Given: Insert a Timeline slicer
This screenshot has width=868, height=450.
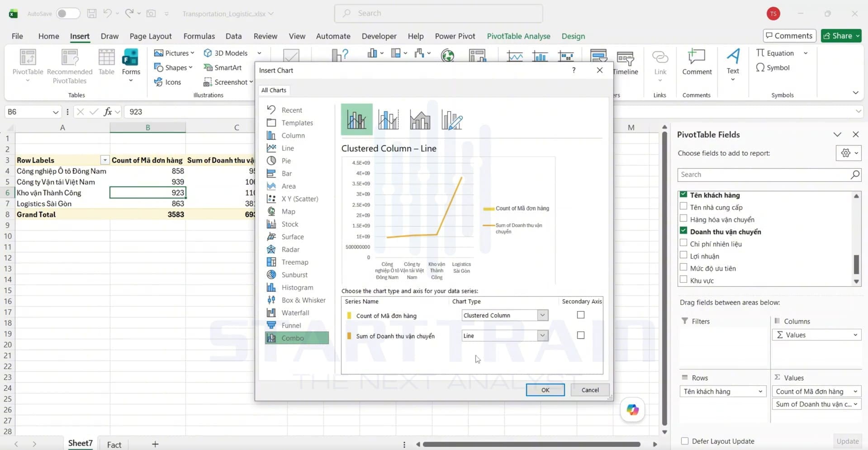Looking at the screenshot, I should point(625,63).
